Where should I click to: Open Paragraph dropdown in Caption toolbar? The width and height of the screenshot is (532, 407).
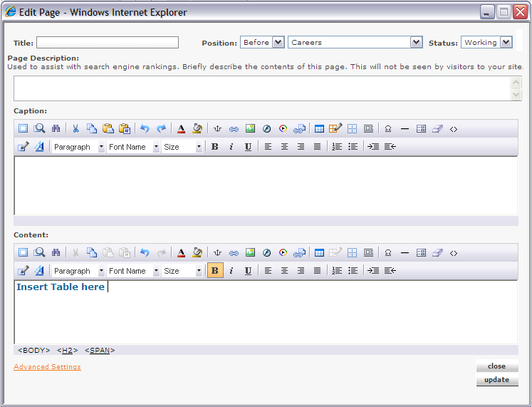point(78,147)
